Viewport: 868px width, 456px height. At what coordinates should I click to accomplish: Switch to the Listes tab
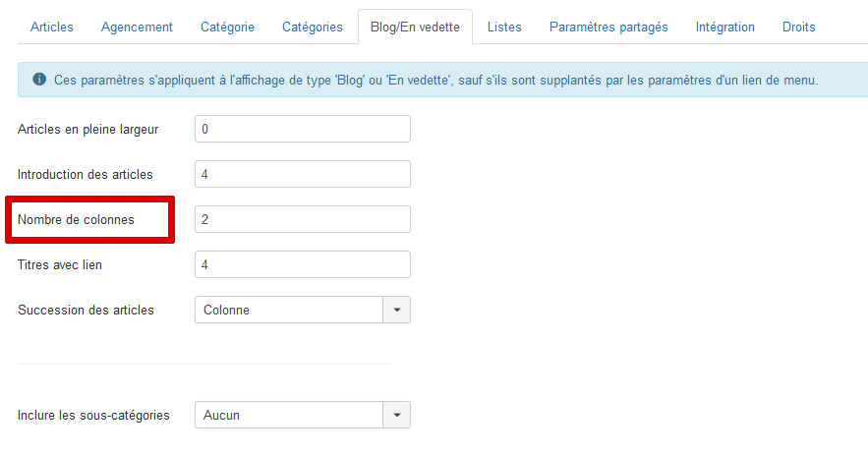coord(504,28)
